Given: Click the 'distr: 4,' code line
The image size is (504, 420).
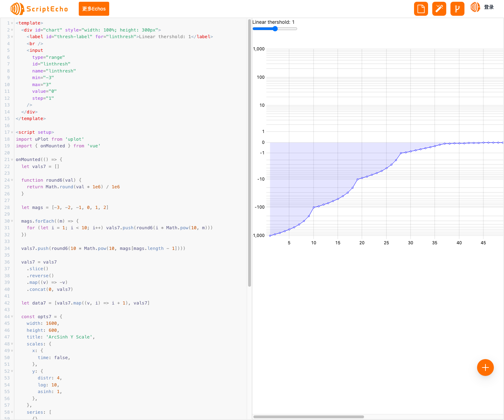Looking at the screenshot, I should pyautogui.click(x=50, y=378).
